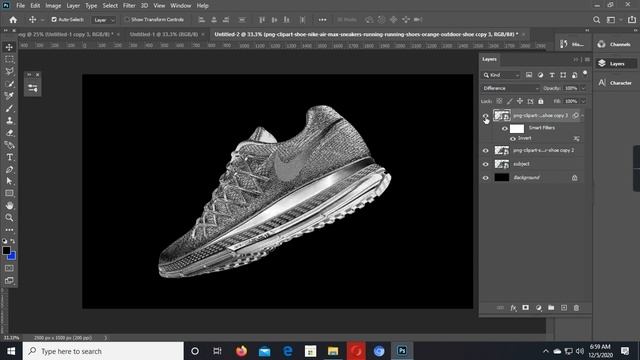Open the History collapsed panel icon
Viewport: 640px width, 360px height.
click(571, 44)
